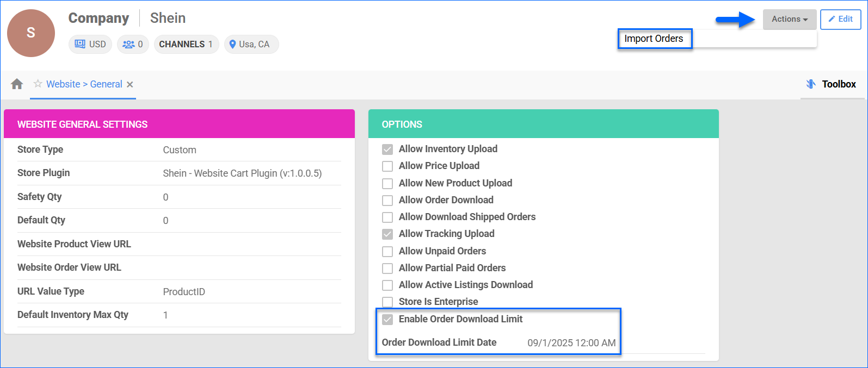Toggle Allow Tracking Upload checkbox
868x368 pixels.
pos(387,234)
